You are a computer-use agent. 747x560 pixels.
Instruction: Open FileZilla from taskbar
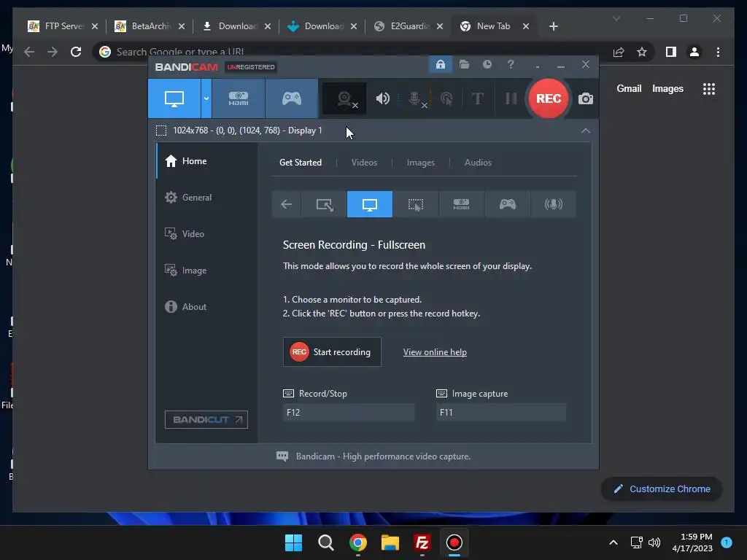(422, 542)
